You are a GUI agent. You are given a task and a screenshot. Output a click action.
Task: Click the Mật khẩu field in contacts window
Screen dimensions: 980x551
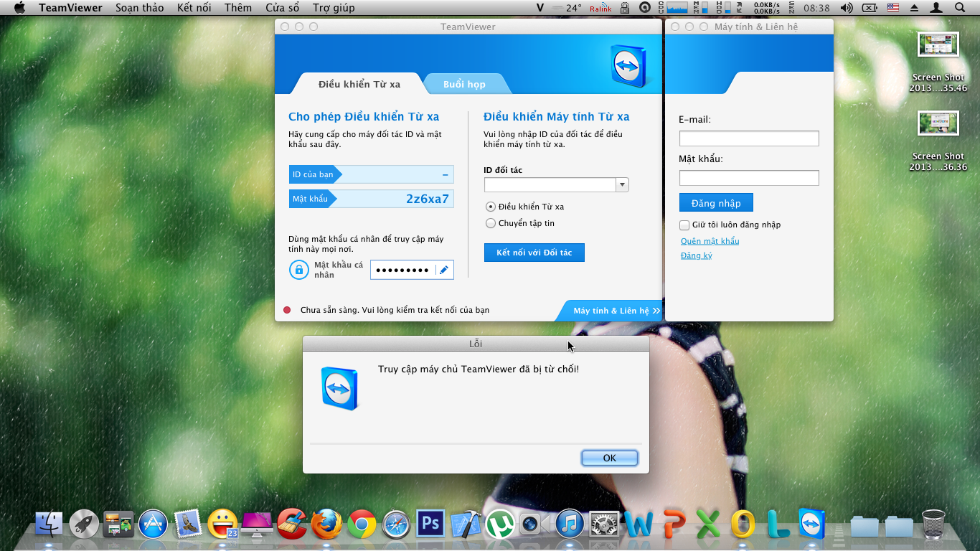pyautogui.click(x=749, y=177)
